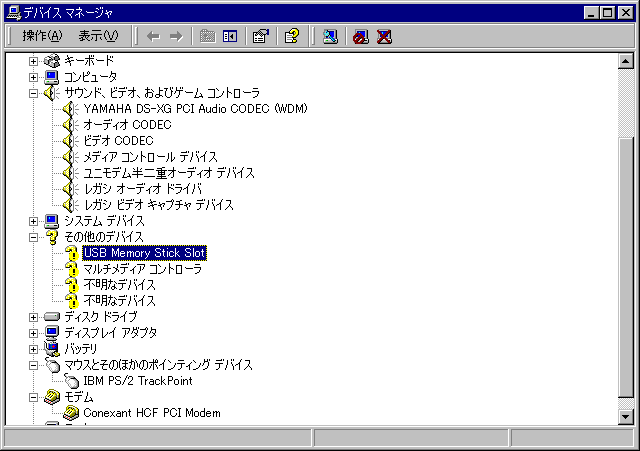Click the speaker icon beside サウンド、ビデオ category

(52, 93)
